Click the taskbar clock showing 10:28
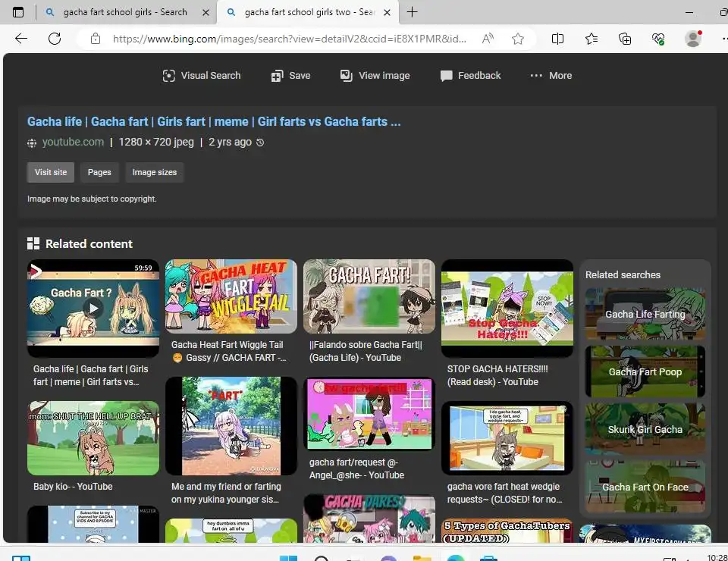Viewport: 728px width, 561px height. coord(717,557)
